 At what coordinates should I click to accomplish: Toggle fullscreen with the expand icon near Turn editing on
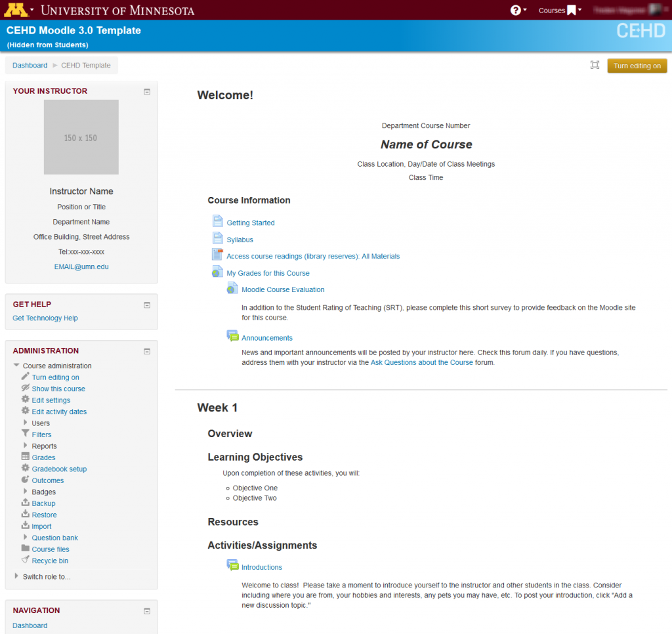(595, 66)
